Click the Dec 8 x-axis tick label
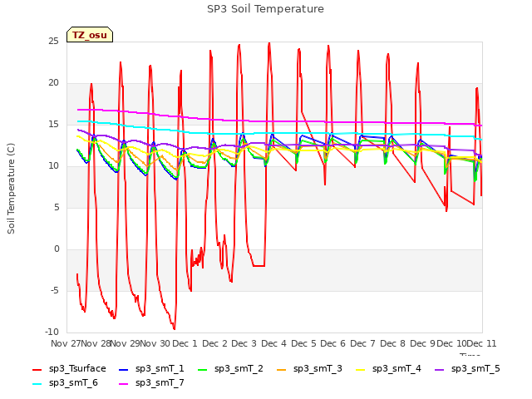This screenshot has width=532, height=399. (392, 343)
